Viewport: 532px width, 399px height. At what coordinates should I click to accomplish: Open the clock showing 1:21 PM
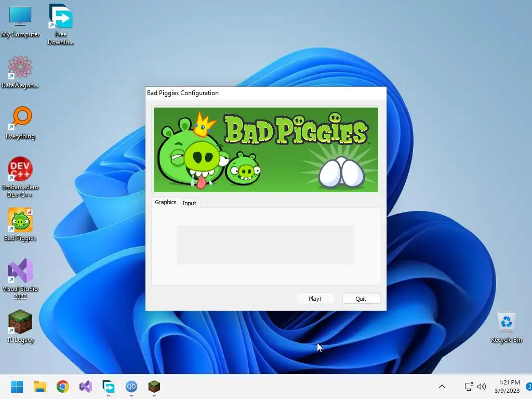(x=507, y=387)
